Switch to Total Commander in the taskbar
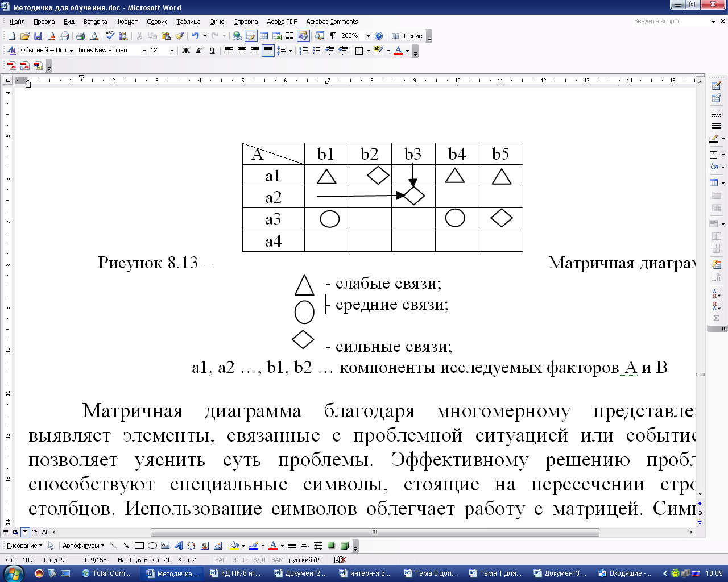The image size is (728, 582). point(106,573)
